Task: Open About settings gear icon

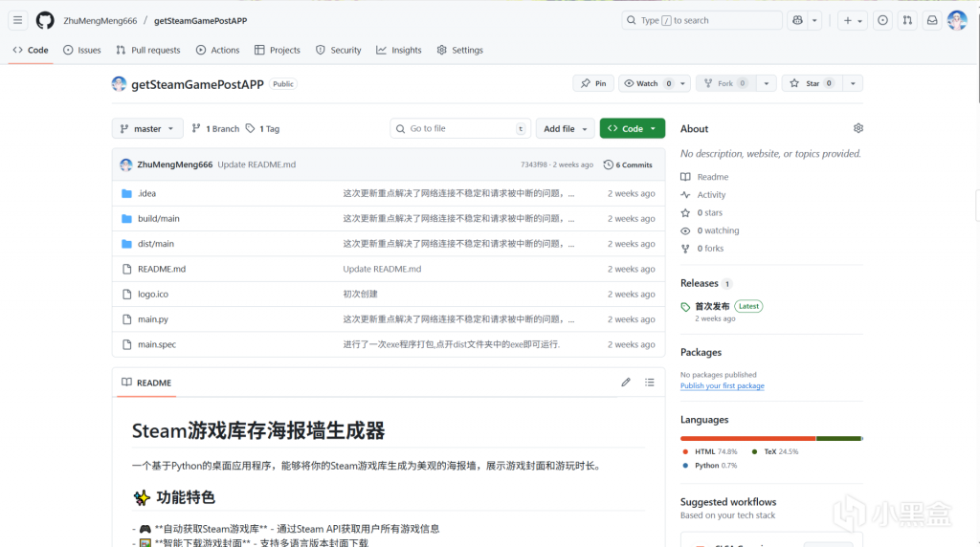Action: tap(857, 128)
